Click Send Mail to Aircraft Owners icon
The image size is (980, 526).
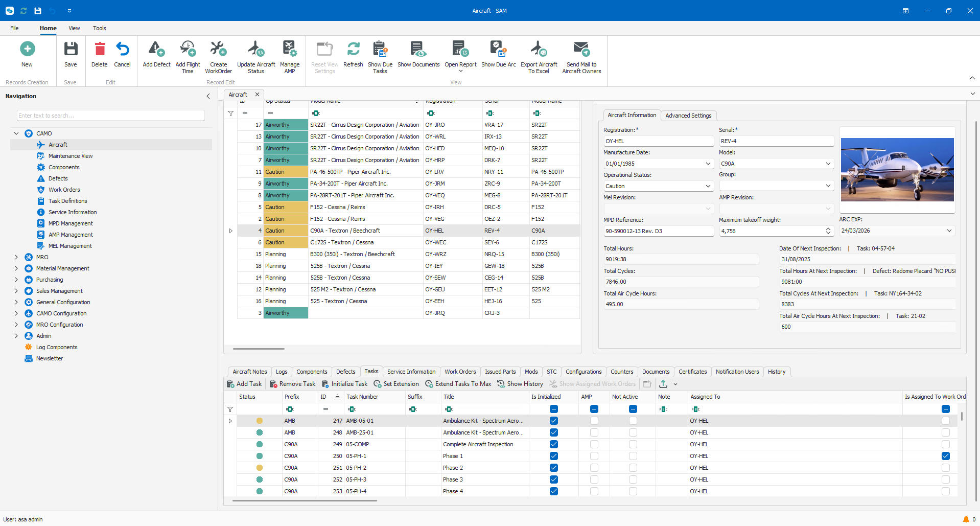pos(581,49)
